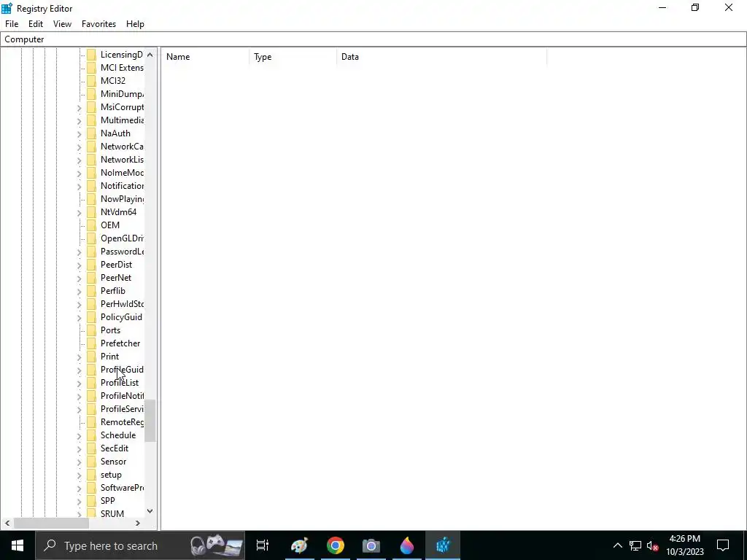747x560 pixels.
Task: Open the Edit menu
Action: 36,24
